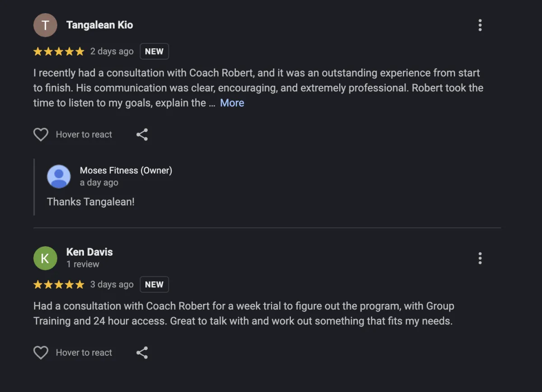Open options menu on Ken Davis's review
Viewport: 542px width, 392px height.
(x=480, y=258)
